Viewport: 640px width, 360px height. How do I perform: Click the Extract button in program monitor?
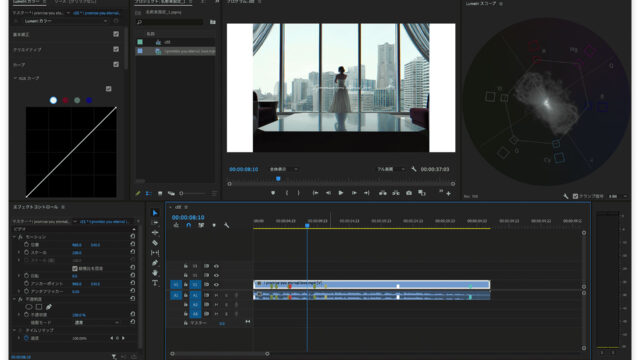pyautogui.click(x=396, y=193)
